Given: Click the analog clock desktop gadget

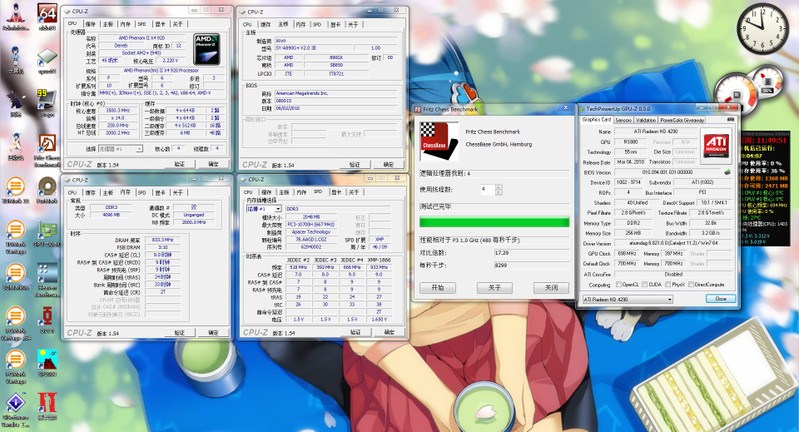Looking at the screenshot, I should pyautogui.click(x=763, y=28).
